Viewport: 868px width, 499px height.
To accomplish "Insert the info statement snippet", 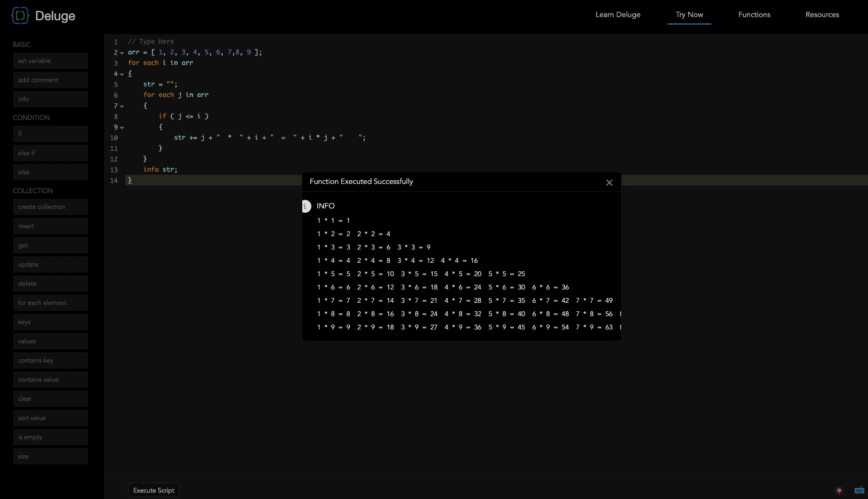I will click(51, 99).
